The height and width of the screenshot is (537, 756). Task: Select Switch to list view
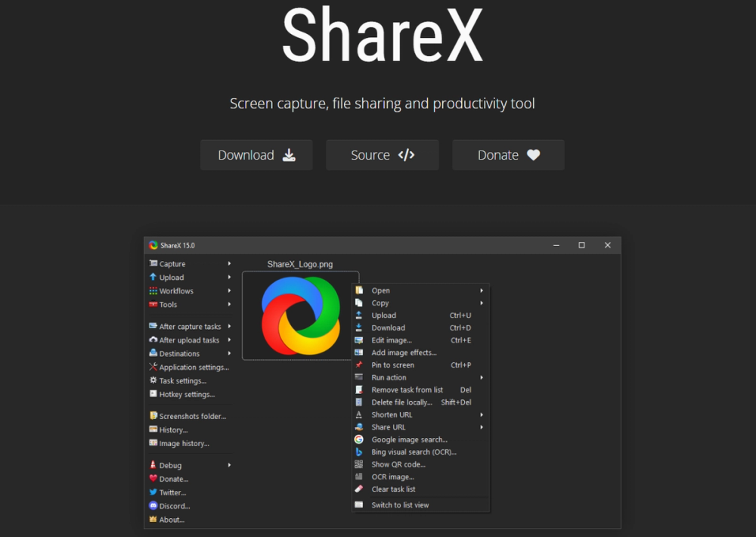tap(420, 504)
